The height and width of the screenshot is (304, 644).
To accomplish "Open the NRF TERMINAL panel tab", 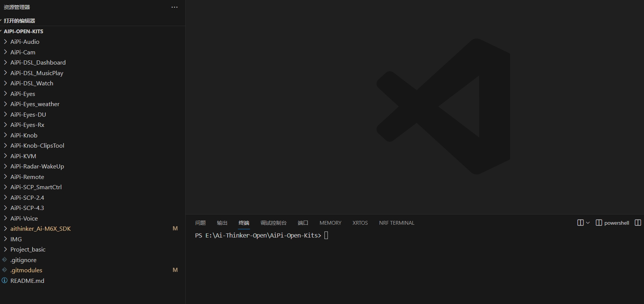I will (x=397, y=223).
